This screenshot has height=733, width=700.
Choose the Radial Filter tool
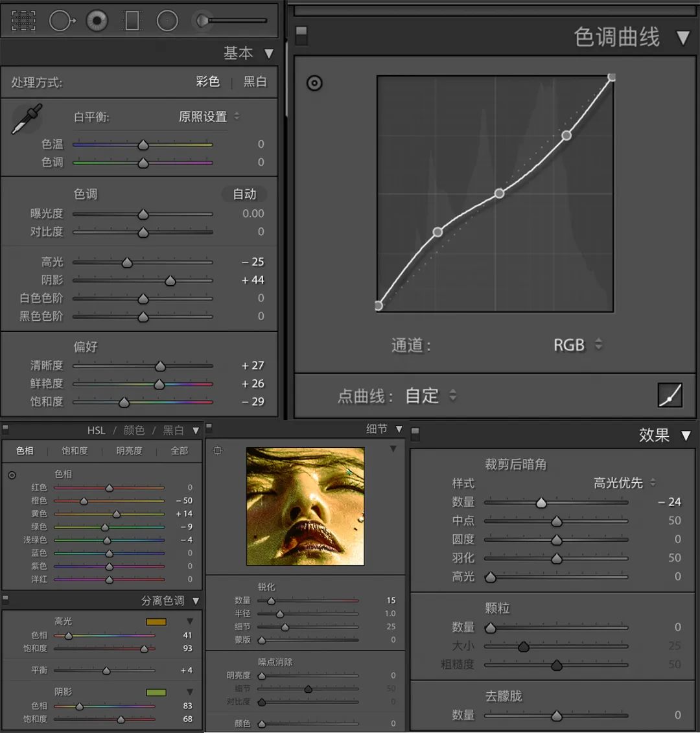coord(167,21)
